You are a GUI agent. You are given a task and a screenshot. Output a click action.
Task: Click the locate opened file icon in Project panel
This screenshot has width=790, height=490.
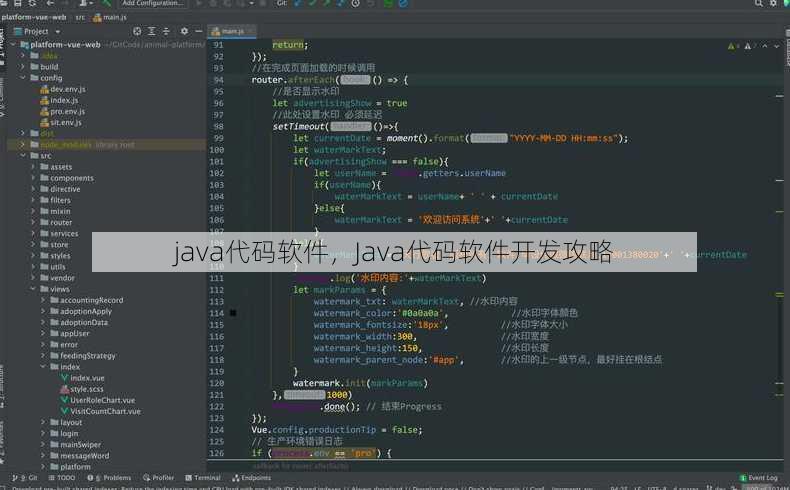[137, 31]
